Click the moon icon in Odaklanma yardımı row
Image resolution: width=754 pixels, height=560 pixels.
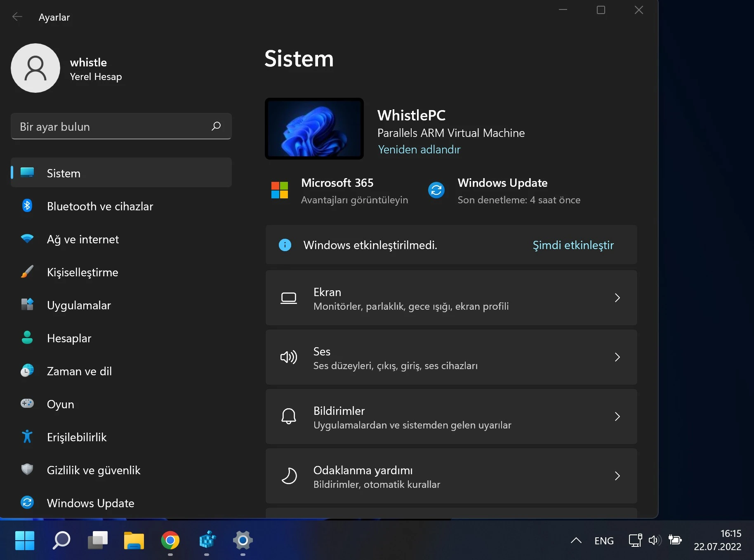289,476
